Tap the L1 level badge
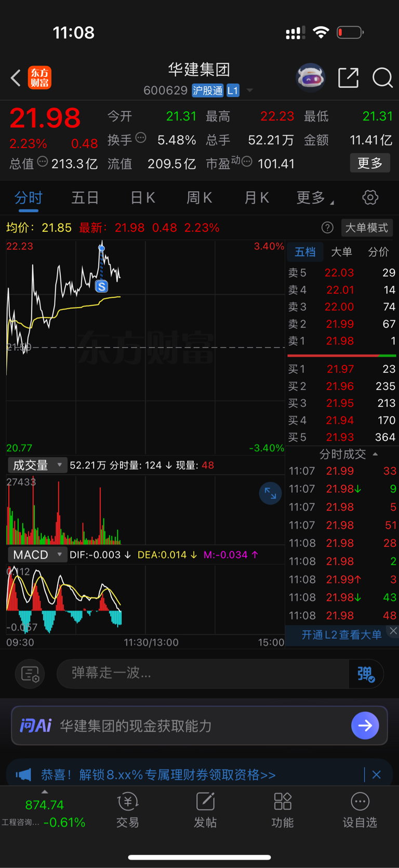Screen dimensions: 399x868 tap(233, 90)
